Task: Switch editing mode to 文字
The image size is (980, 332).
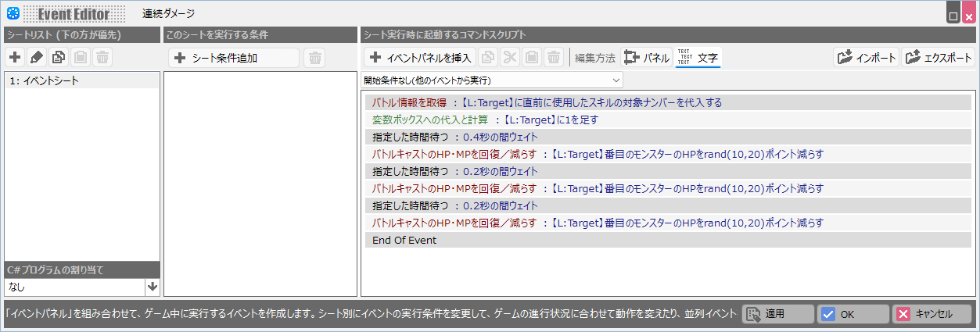Action: pyautogui.click(x=698, y=58)
